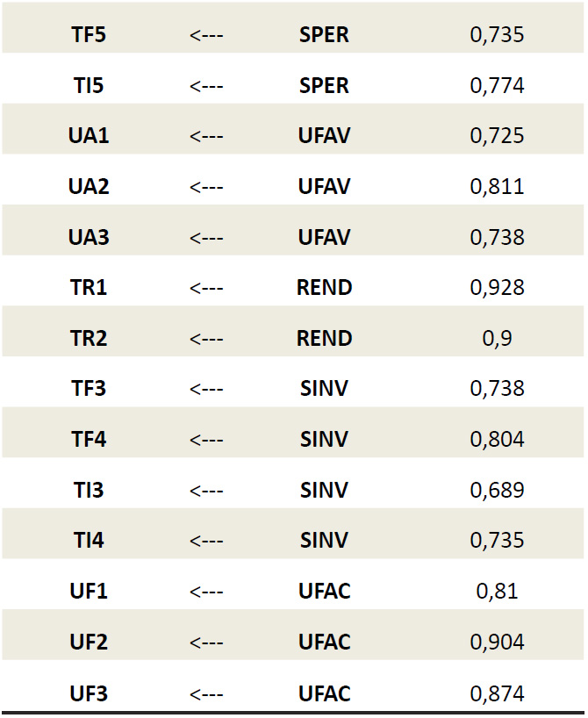588x718 pixels.
Task: Click the arrow in the UF3 row
Action: [x=206, y=694]
